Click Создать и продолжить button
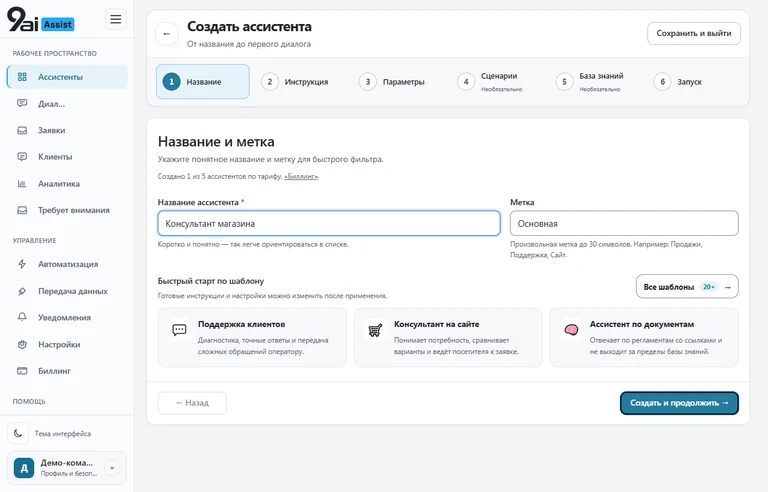This screenshot has width=768, height=492. click(x=679, y=403)
